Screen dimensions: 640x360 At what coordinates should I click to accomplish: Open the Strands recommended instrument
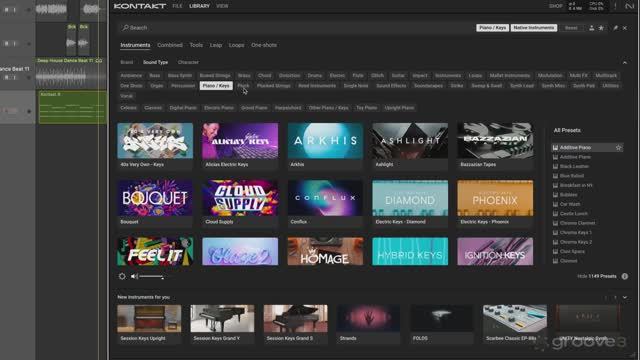[368, 324]
